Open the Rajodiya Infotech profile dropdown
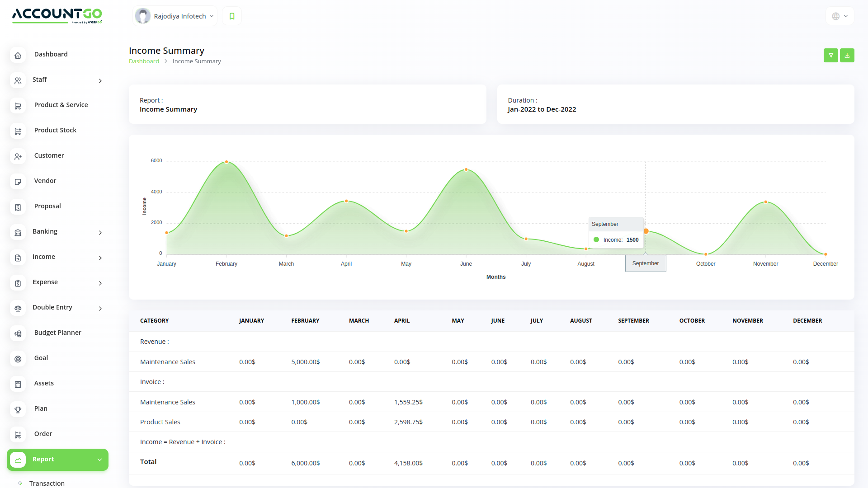 pyautogui.click(x=175, y=16)
